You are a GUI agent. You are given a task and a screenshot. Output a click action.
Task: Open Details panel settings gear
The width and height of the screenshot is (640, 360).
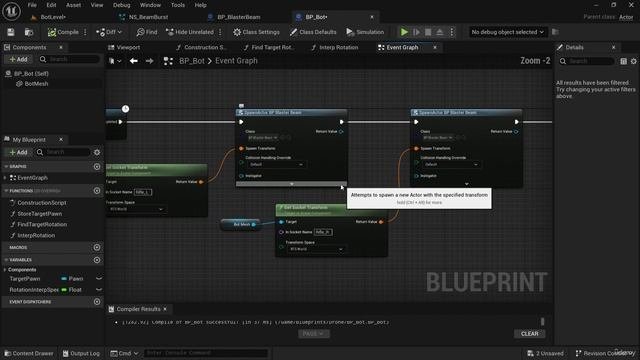pyautogui.click(x=633, y=61)
